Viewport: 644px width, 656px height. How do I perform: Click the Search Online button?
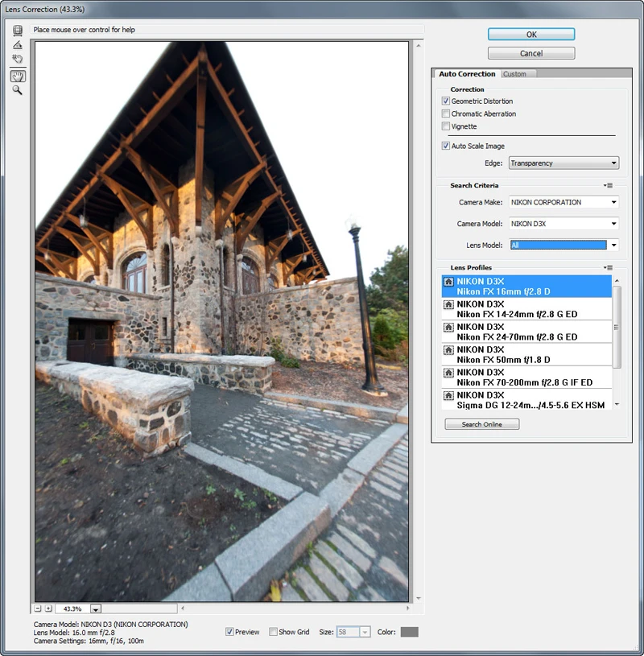pyautogui.click(x=481, y=424)
